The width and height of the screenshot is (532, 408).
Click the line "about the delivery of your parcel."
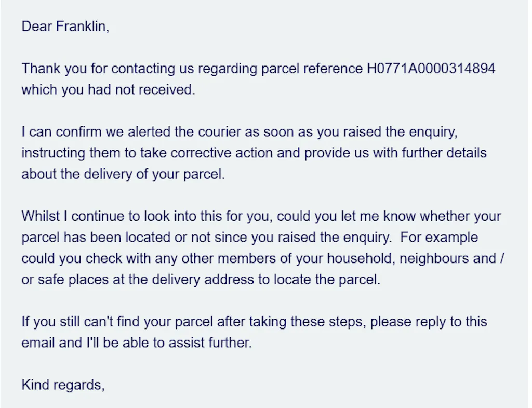click(x=123, y=174)
